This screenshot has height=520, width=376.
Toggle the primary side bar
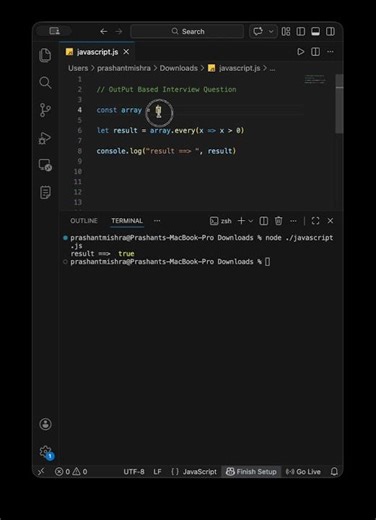(x=301, y=32)
